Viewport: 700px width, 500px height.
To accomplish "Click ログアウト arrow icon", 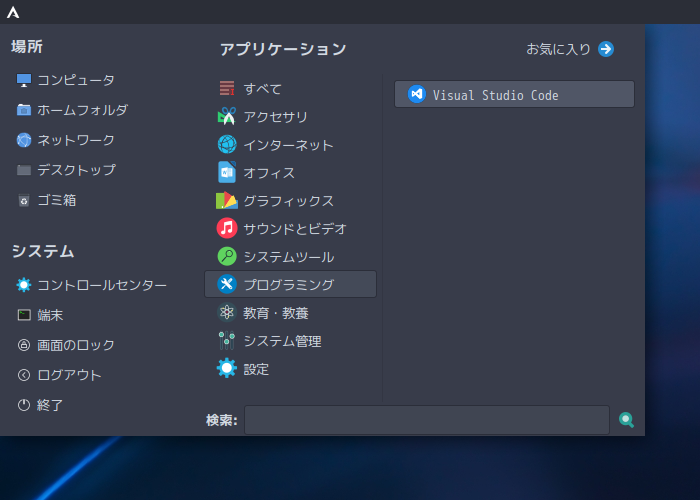I will point(24,375).
